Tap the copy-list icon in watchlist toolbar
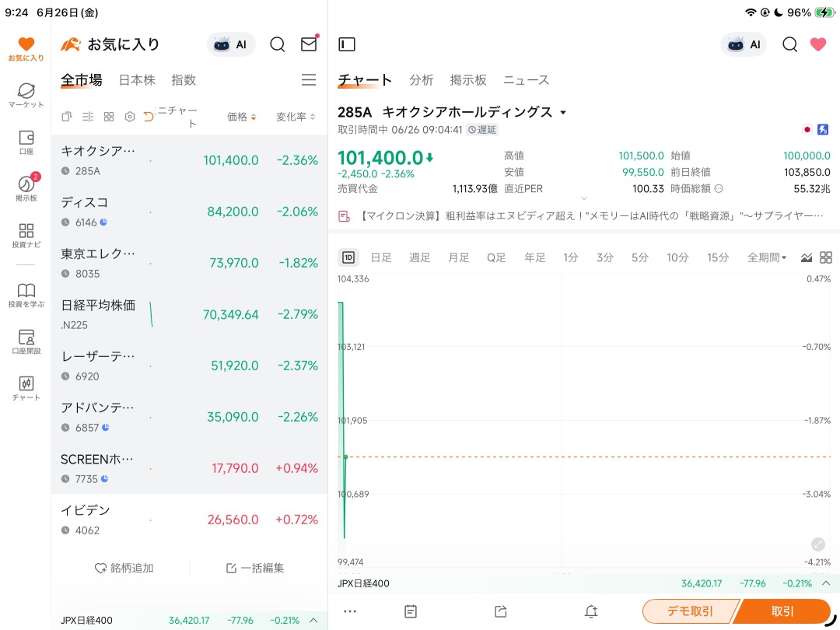Viewport: 840px width, 630px height. (66, 117)
